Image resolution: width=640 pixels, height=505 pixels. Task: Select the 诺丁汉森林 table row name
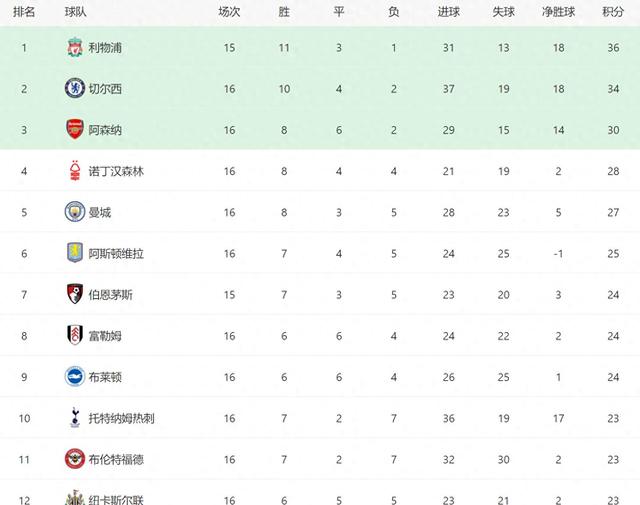116,171
